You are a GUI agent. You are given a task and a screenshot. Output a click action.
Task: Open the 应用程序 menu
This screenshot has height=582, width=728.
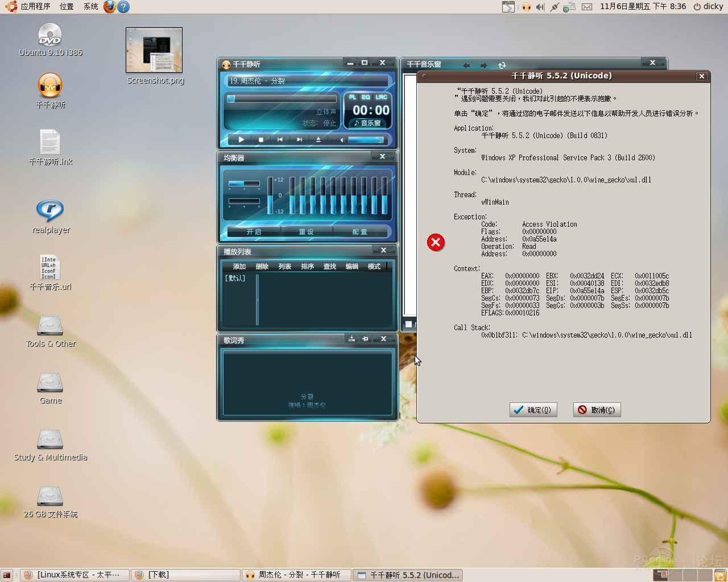35,7
